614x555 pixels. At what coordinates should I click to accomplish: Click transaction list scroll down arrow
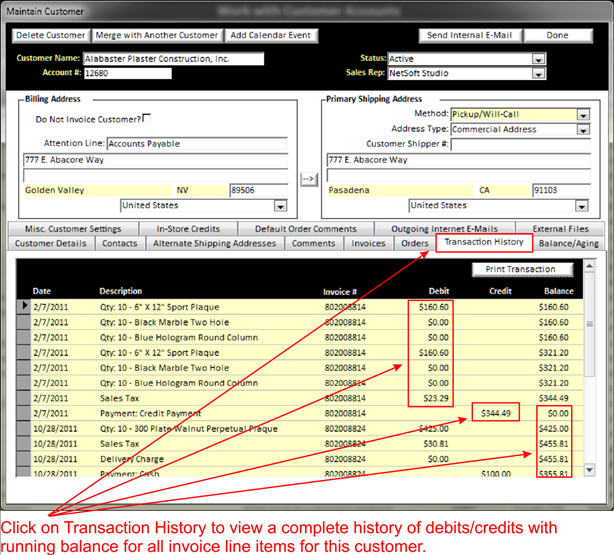pos(589,469)
